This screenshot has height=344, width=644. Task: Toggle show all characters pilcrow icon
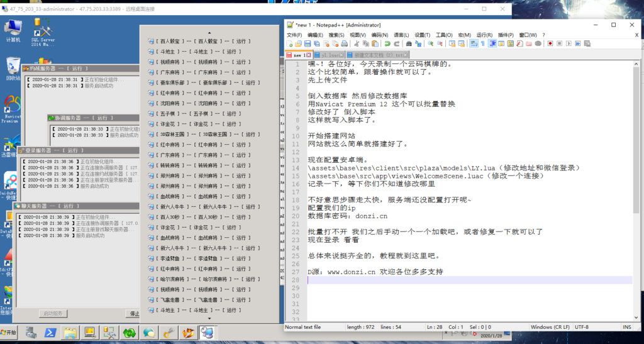[x=483, y=44]
